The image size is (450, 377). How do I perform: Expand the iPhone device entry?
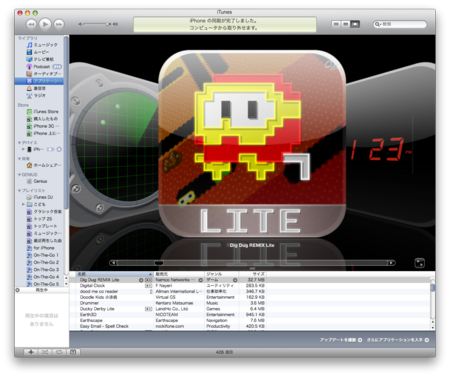click(23, 149)
